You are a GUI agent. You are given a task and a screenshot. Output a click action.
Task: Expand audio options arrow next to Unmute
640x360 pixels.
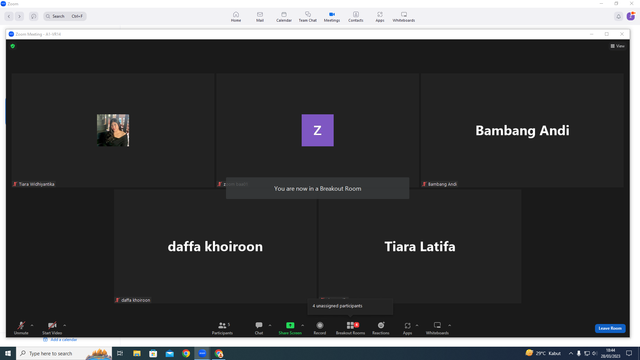pyautogui.click(x=32, y=325)
